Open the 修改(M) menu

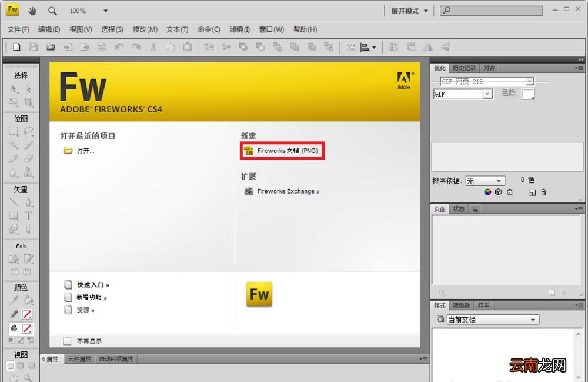[x=145, y=29]
